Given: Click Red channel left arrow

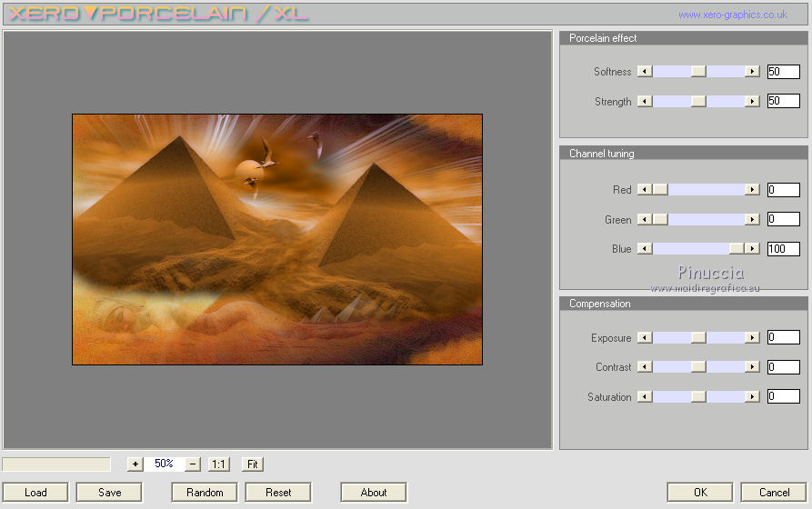Looking at the screenshot, I should (645, 190).
